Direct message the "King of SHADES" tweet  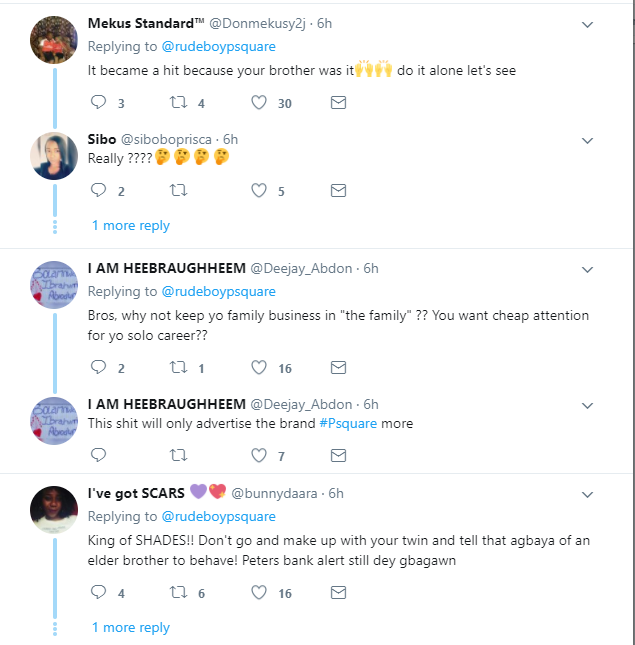tap(338, 593)
